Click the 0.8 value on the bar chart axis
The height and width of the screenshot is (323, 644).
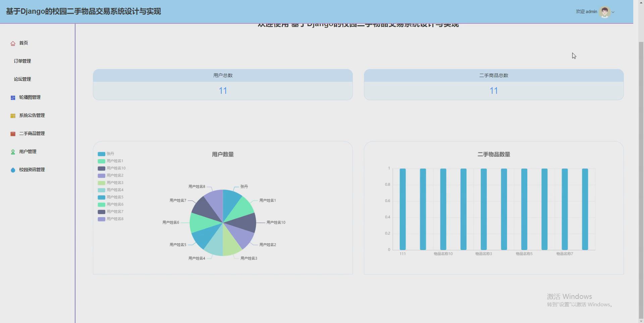[x=387, y=185]
